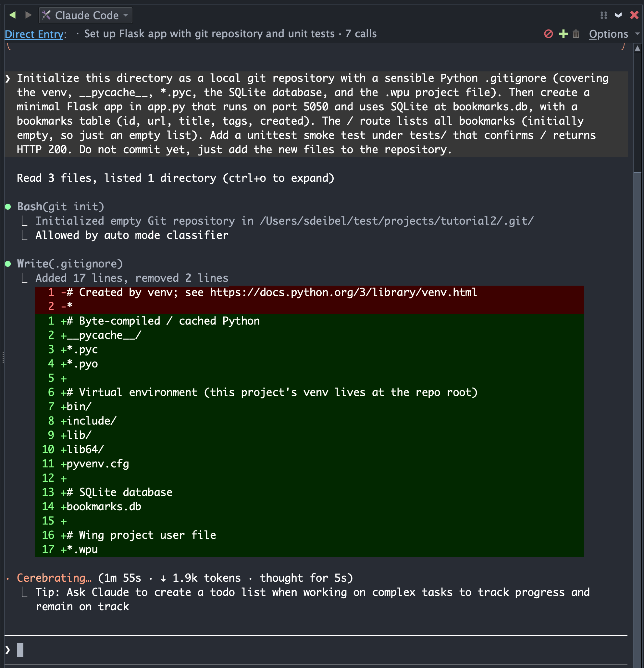Click the 'Allowed by auto mode classifier' text

click(x=132, y=235)
